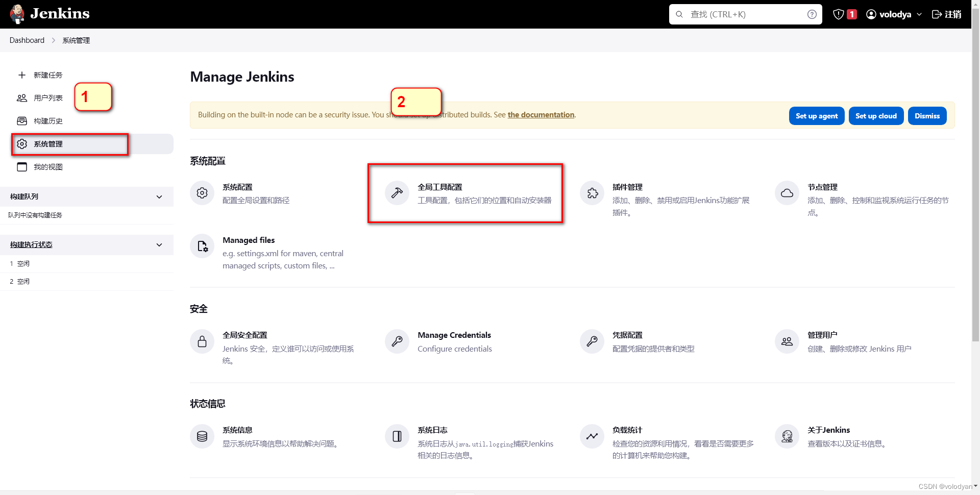Open security shield warning icon
Image resolution: width=980 pixels, height=495 pixels.
(x=838, y=14)
